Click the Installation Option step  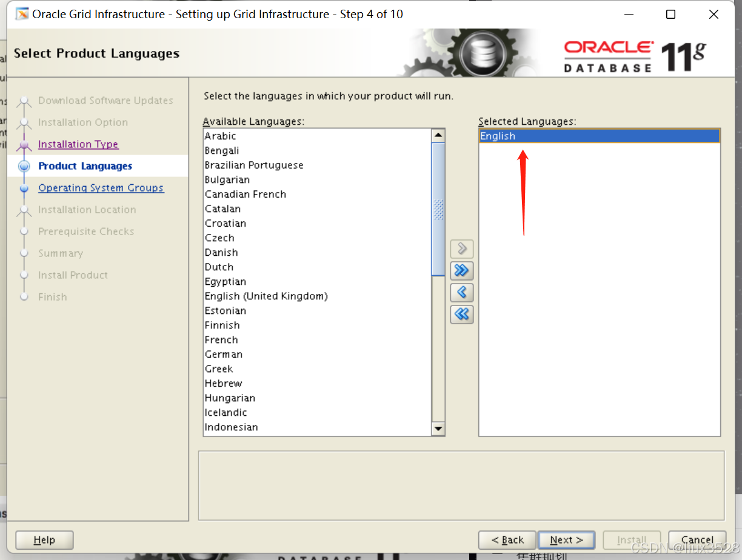(x=83, y=122)
